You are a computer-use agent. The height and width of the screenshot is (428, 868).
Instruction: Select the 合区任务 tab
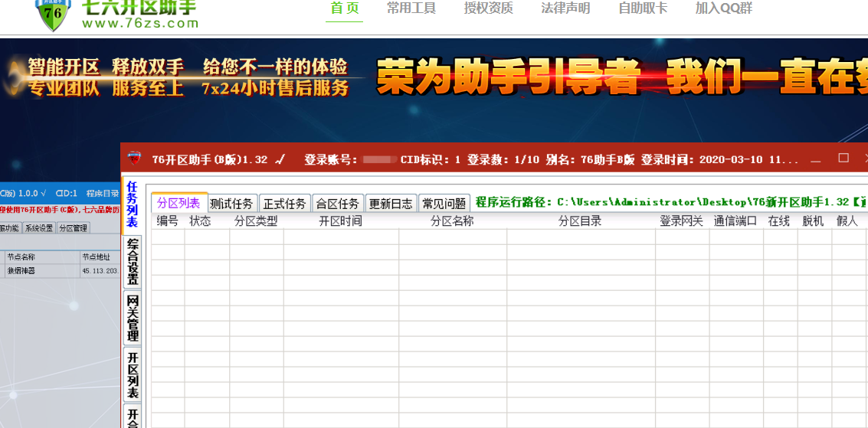pos(338,204)
